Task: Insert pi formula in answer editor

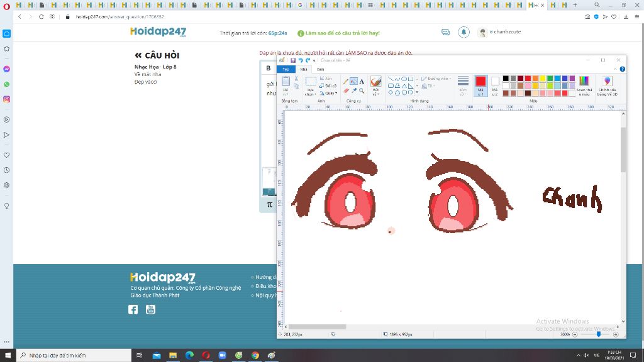Action: pos(269,204)
